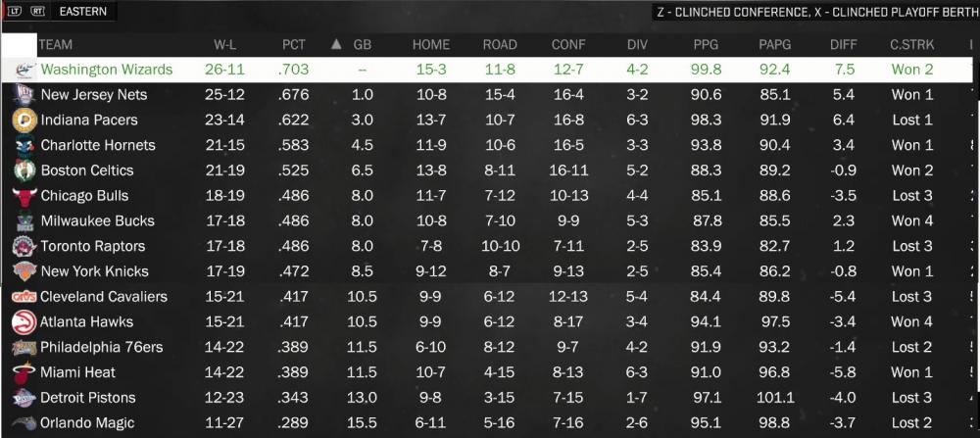The image size is (980, 438).
Task: Click the sort arrow beside GB column
Action: tap(336, 44)
